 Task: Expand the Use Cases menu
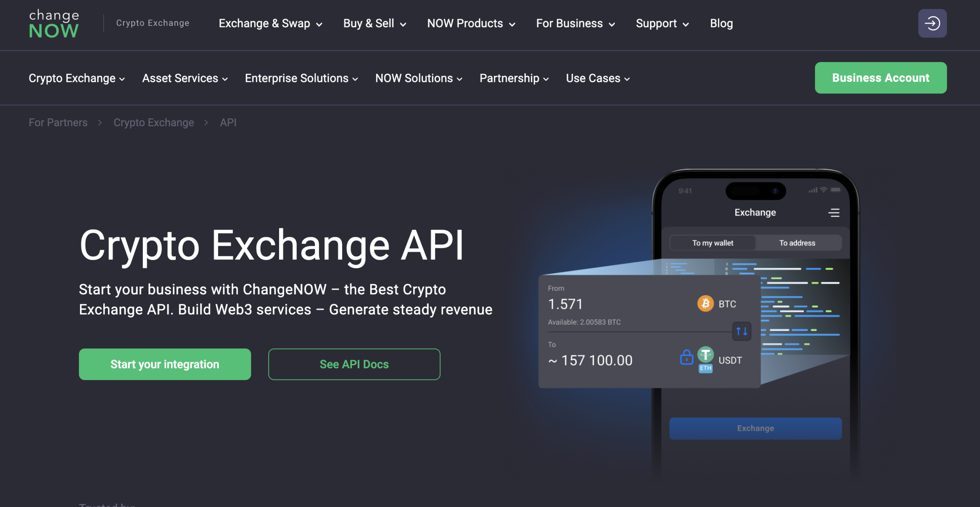pyautogui.click(x=598, y=78)
